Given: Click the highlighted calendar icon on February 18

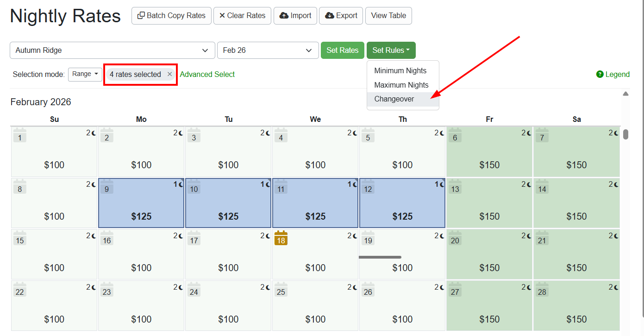Looking at the screenshot, I should (281, 238).
